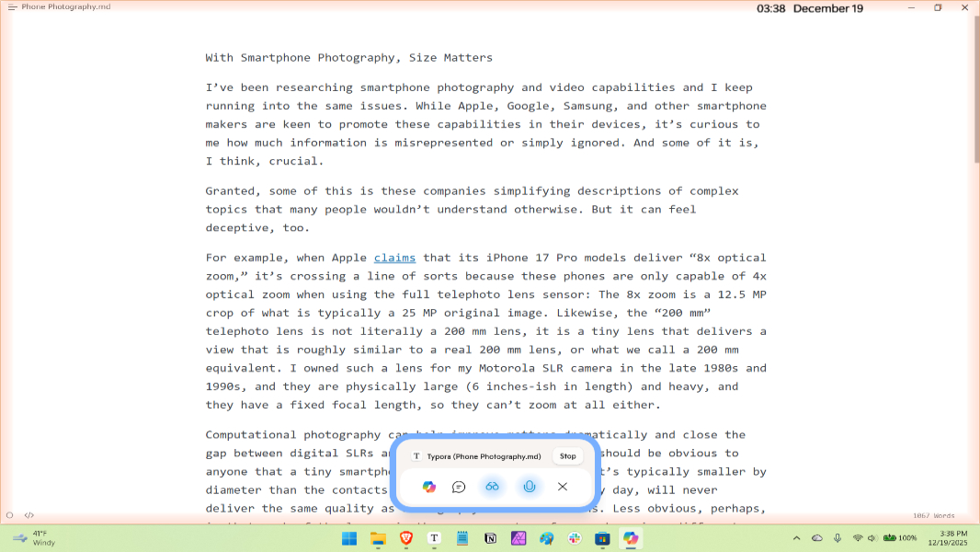Click 'Phone Photography.md' window title text

pyautogui.click(x=65, y=6)
